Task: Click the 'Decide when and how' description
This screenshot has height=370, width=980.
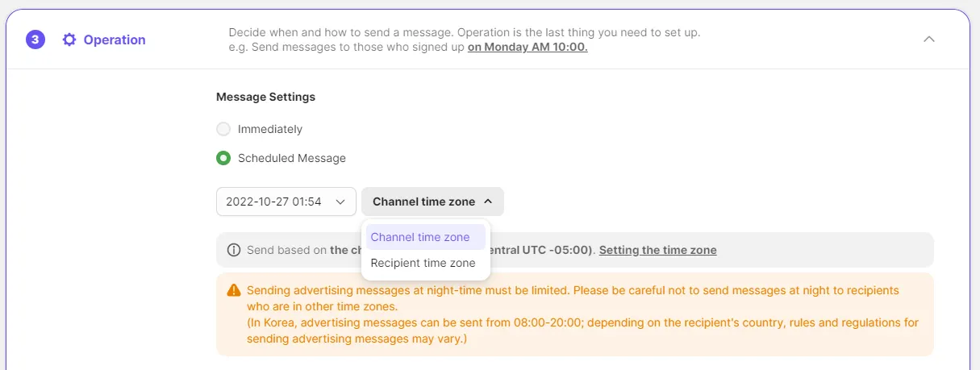Action: coord(464,33)
